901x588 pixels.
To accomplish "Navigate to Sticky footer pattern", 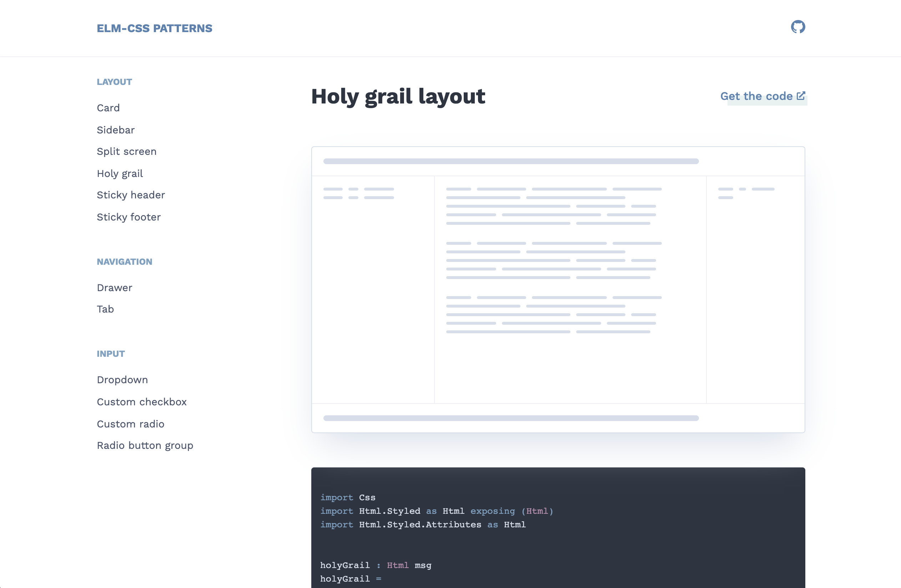I will pyautogui.click(x=129, y=217).
